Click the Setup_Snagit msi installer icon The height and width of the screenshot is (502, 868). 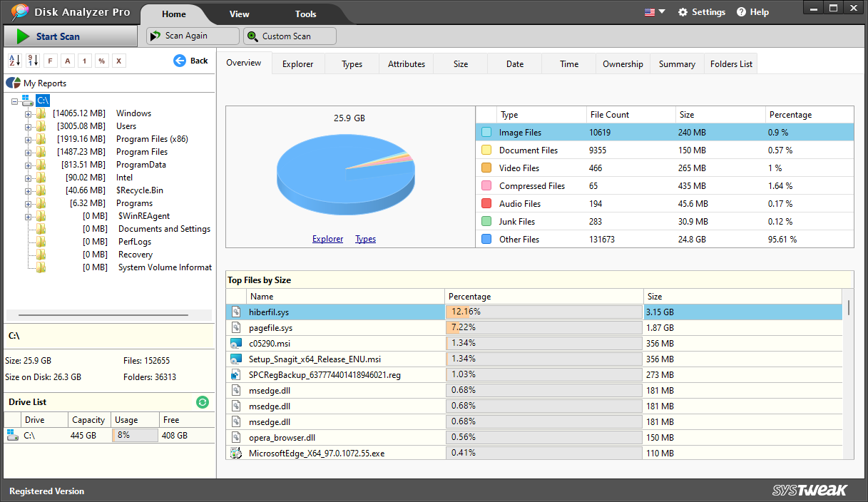[x=236, y=359]
